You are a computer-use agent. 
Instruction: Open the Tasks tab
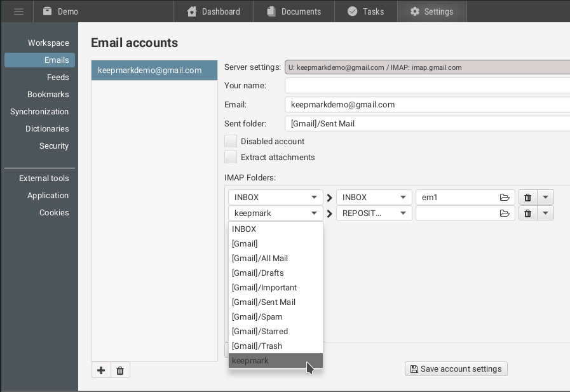tap(365, 11)
